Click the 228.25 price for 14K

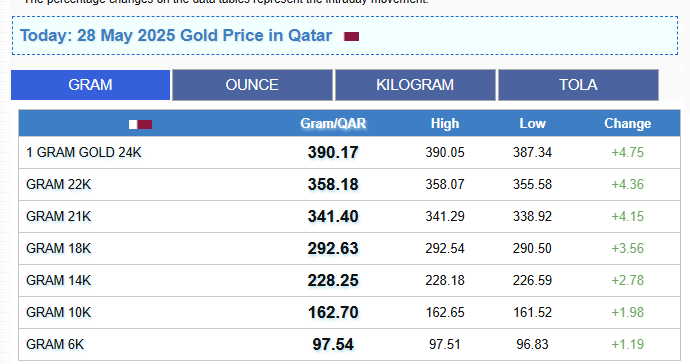(333, 280)
